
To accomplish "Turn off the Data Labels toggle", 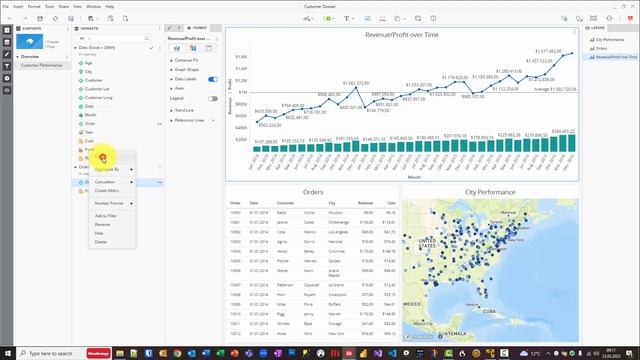I will point(213,79).
